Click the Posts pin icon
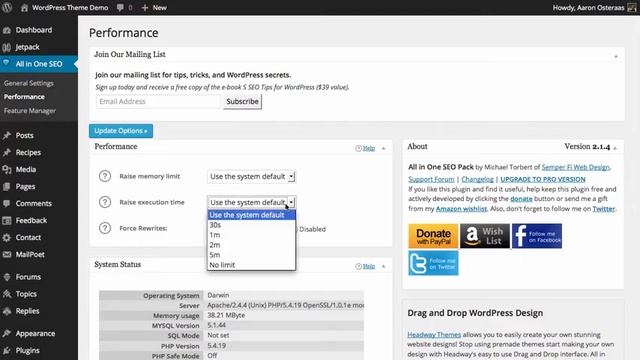This screenshot has height=360, width=640. click(7, 136)
